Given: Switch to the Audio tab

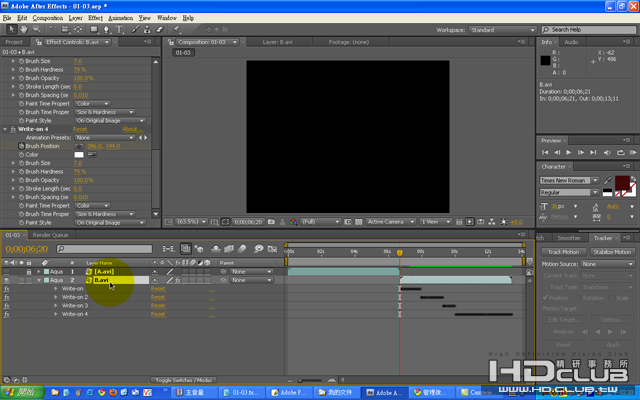Looking at the screenshot, I should click(571, 42).
